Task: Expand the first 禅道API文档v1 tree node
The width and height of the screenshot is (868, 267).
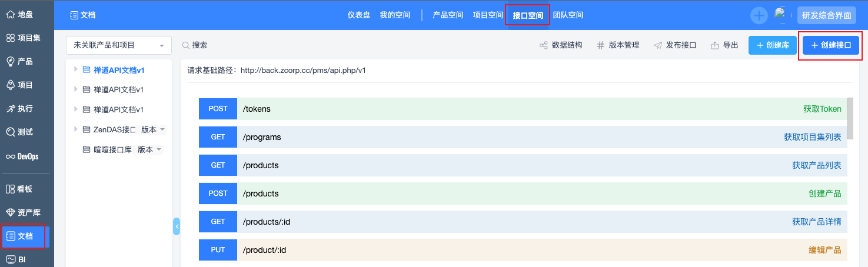Action: (75, 69)
